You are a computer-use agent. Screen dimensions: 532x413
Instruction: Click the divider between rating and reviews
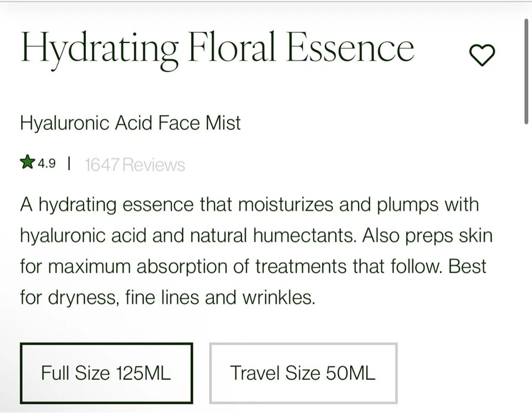tap(69, 163)
